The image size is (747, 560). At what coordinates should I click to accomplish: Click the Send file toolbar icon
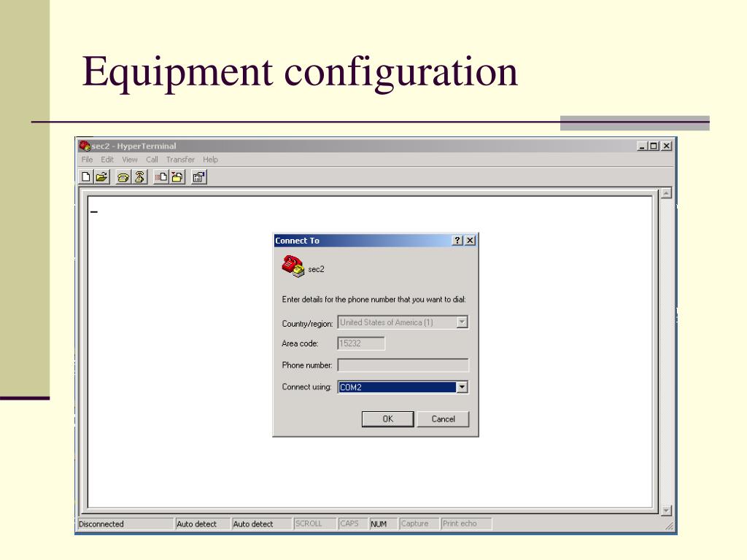161,177
